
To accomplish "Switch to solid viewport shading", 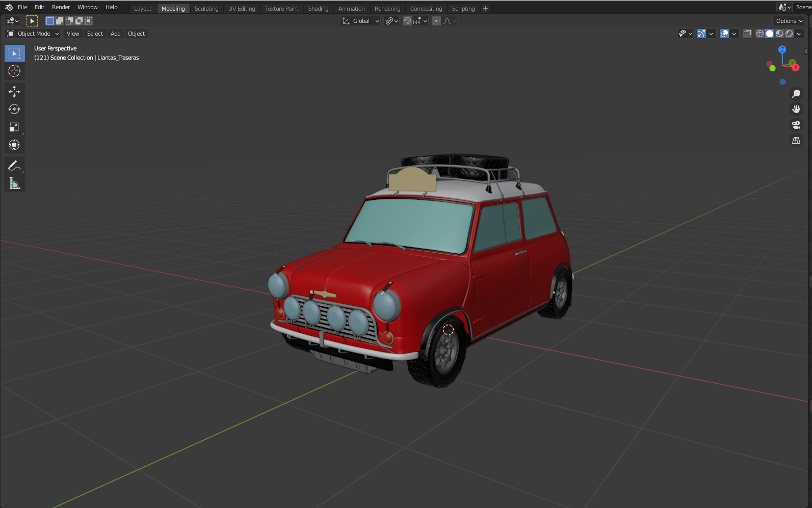I will tap(770, 34).
